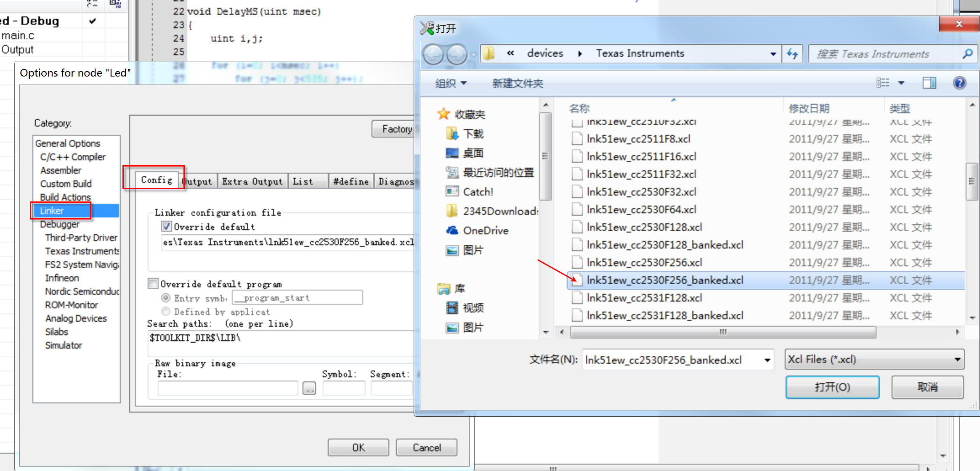980x471 pixels.
Task: Switch to the Extra Output tab
Action: coord(252,181)
